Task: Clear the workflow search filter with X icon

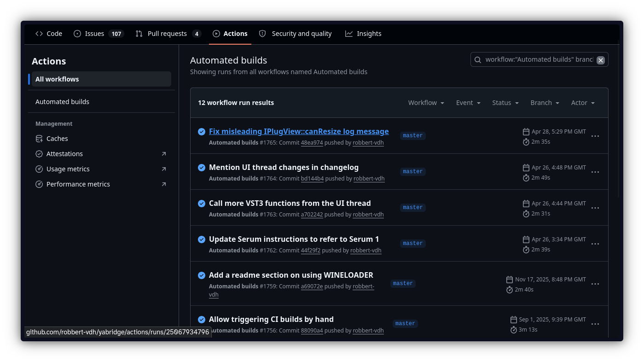Action: (600, 60)
